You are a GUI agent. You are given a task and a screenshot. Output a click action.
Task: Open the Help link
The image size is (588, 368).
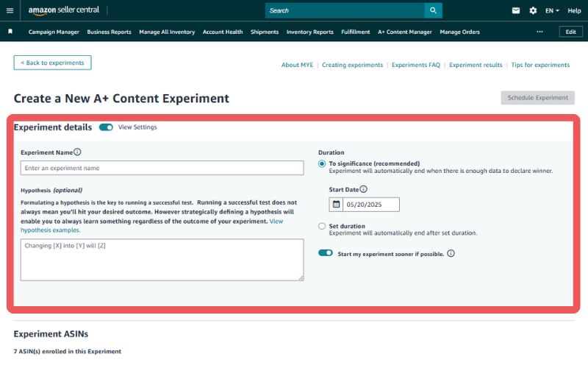574,10
